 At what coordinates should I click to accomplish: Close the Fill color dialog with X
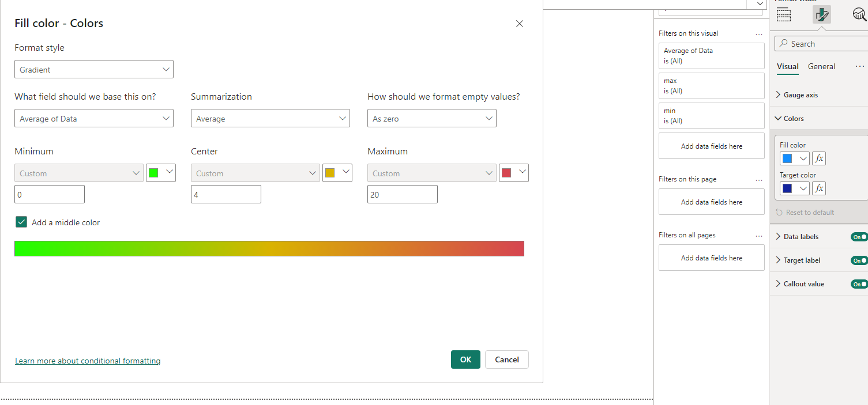click(520, 24)
